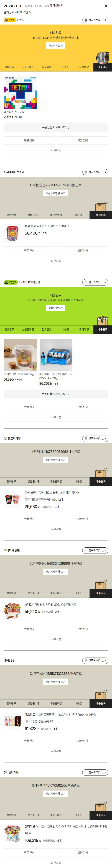Click the 함께장보기 link at top
The image size is (112, 868).
pyautogui.click(x=57, y=6)
